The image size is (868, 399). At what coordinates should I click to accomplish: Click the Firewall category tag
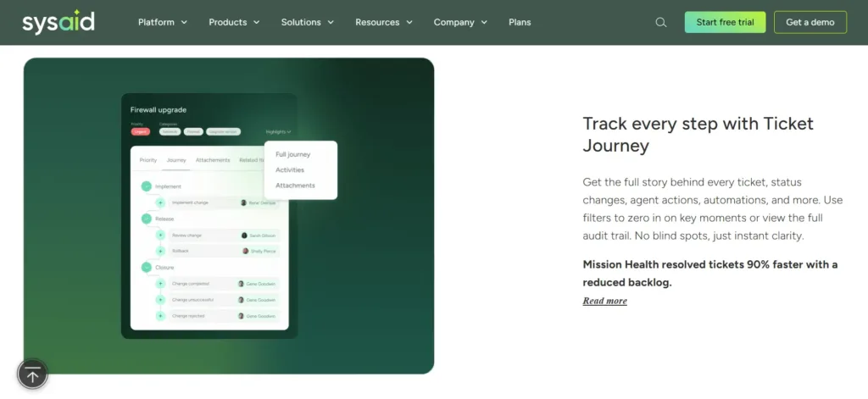[194, 131]
